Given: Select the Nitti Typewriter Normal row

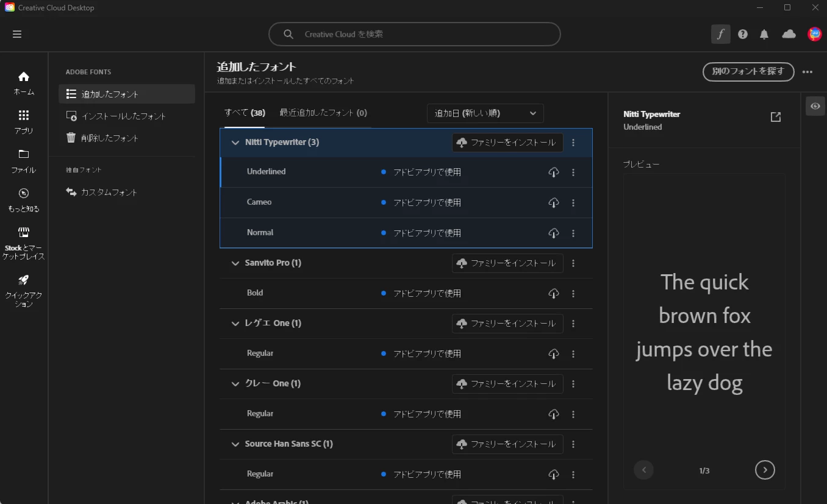Looking at the screenshot, I should 406,233.
